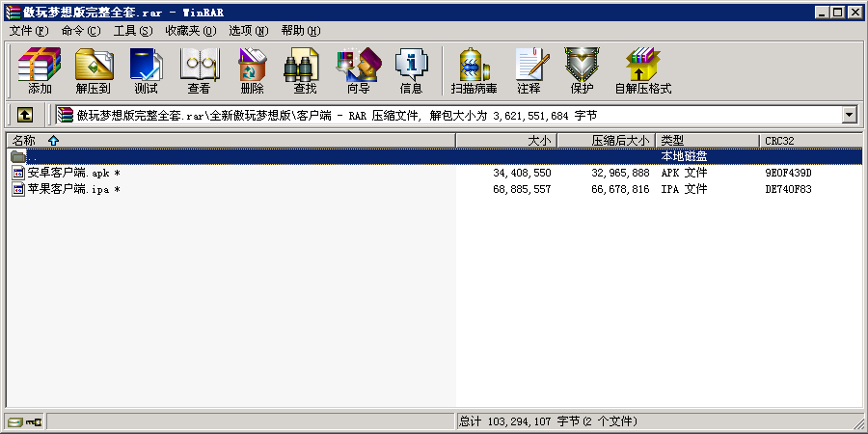Screen dimensions: 868x434
Task: Select file 安卓客户端.apk
Action: point(68,173)
